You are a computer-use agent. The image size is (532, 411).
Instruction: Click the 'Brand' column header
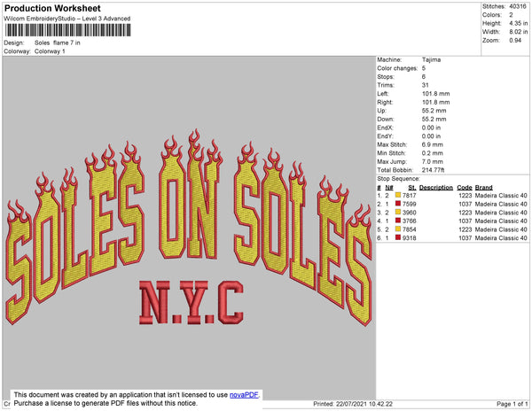click(x=484, y=188)
